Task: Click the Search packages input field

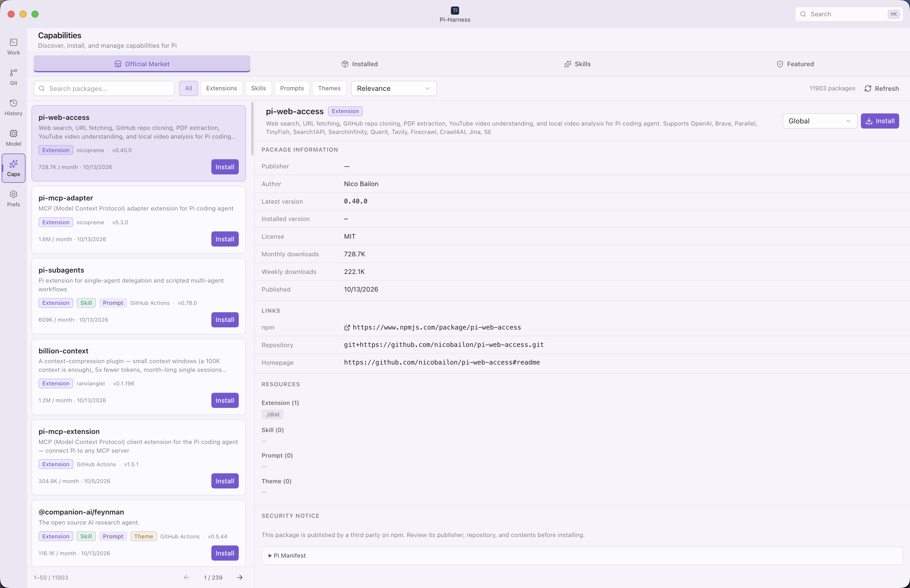Action: 104,88
